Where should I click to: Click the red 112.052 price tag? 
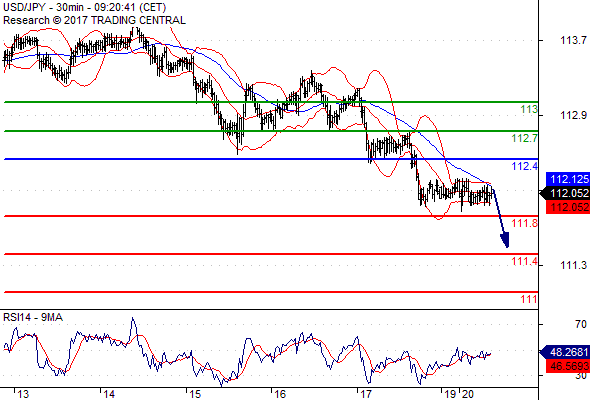568,207
